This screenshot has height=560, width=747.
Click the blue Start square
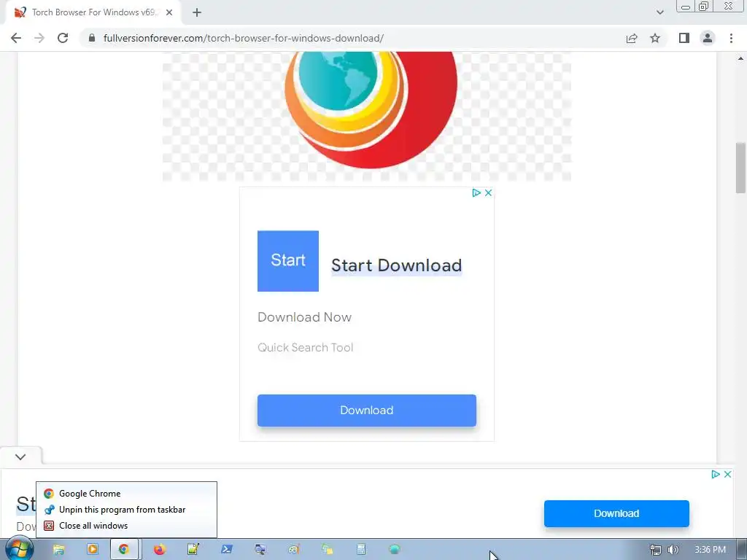click(x=287, y=261)
